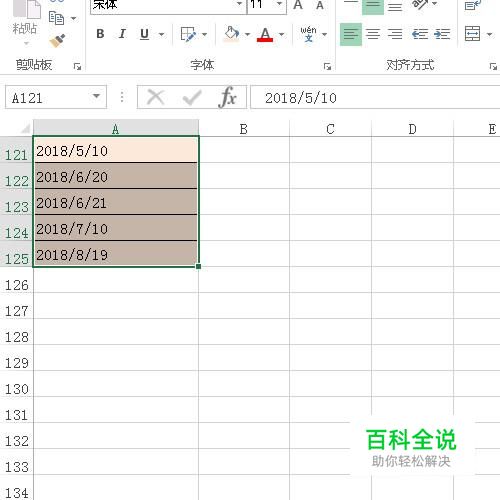The width and height of the screenshot is (500, 500).
Task: Cancel formula entry with X
Action: click(155, 97)
